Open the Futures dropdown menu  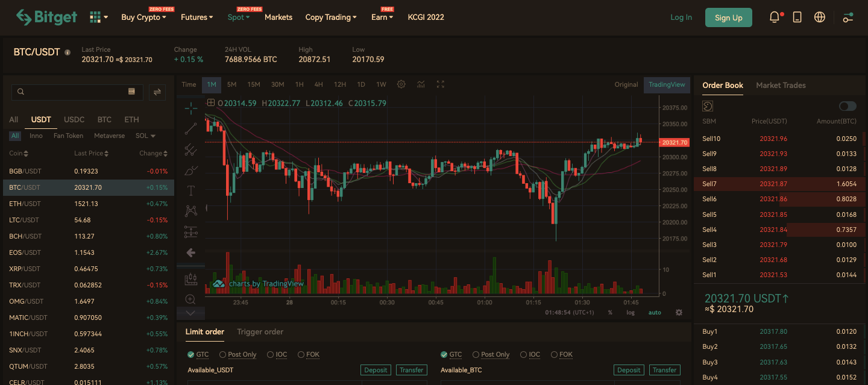coord(197,17)
